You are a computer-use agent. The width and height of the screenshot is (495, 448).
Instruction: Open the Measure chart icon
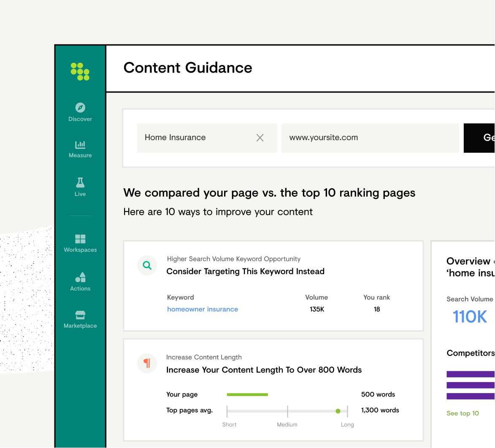click(x=80, y=145)
